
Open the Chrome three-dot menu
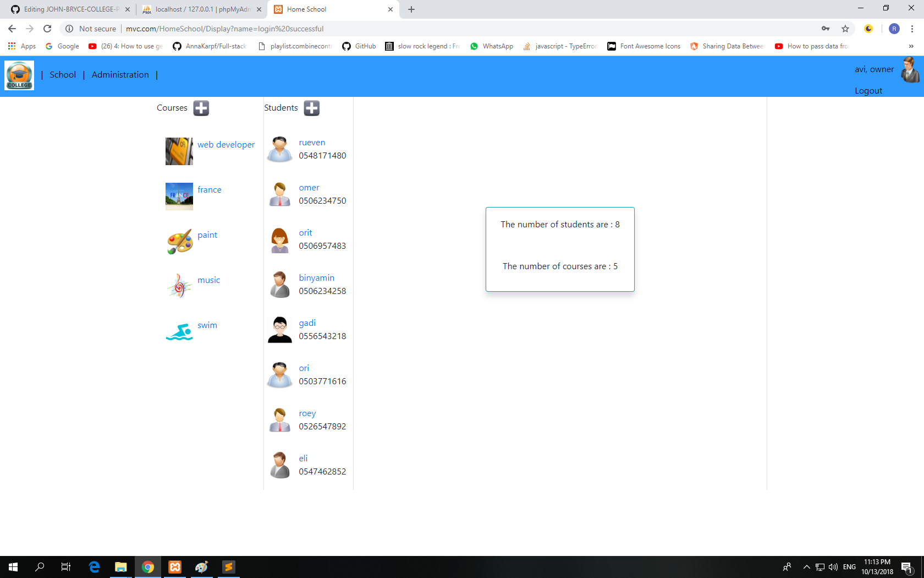tap(912, 29)
